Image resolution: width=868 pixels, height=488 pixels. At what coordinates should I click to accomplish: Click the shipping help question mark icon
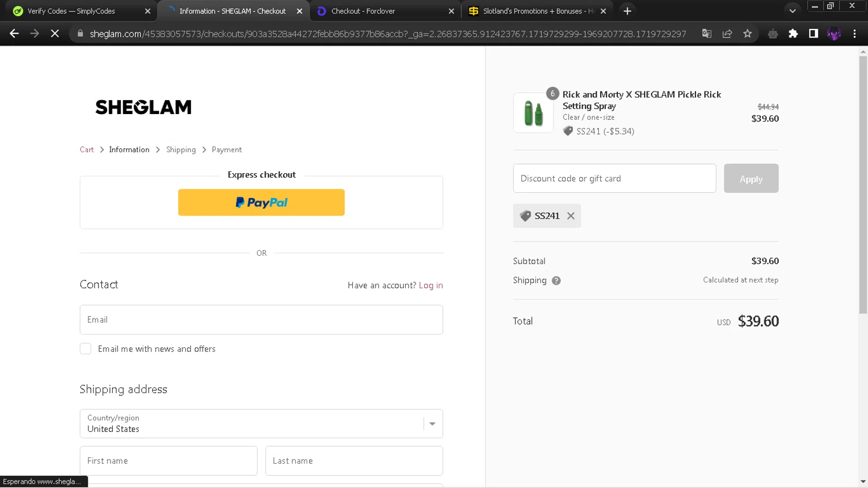(x=556, y=281)
